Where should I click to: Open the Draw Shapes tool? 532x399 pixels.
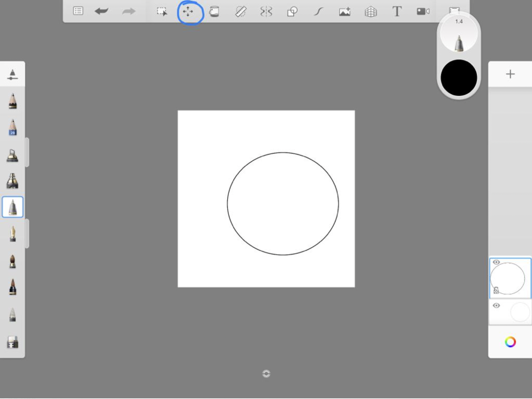(292, 12)
